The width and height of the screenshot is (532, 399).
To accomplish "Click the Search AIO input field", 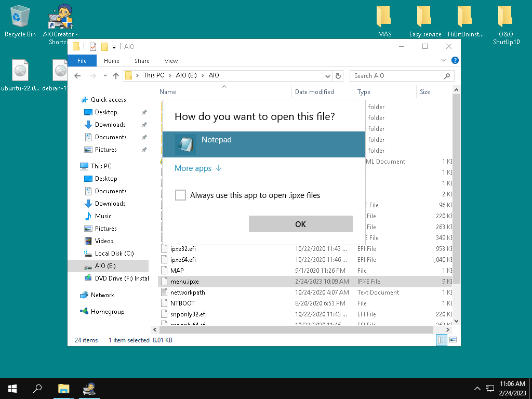I will click(396, 76).
